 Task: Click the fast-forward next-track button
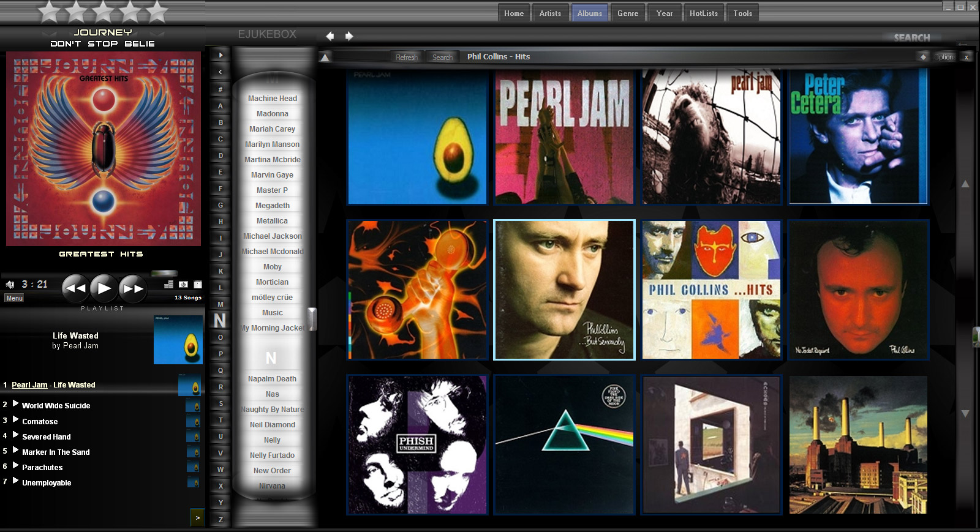click(x=132, y=288)
